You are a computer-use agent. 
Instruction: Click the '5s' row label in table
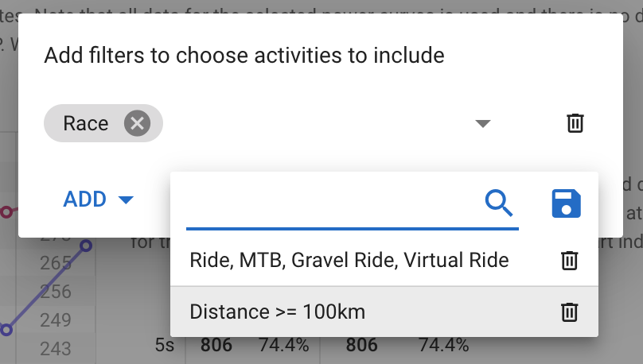[x=165, y=345]
